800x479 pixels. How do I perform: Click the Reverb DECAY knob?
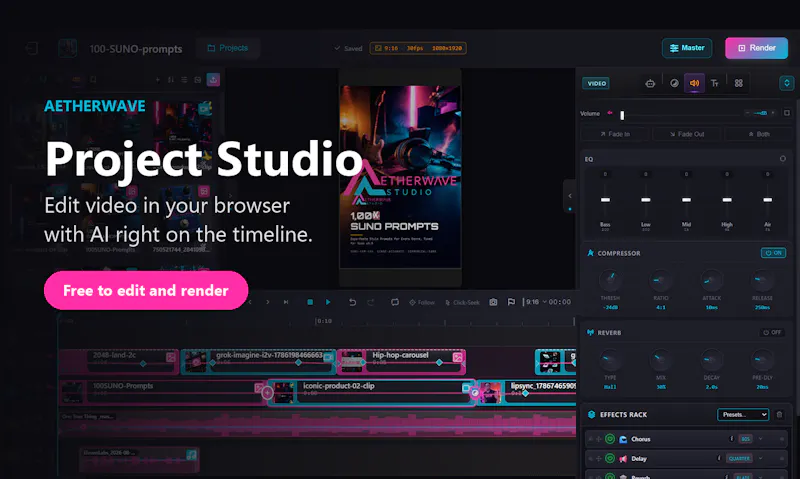pyautogui.click(x=712, y=360)
